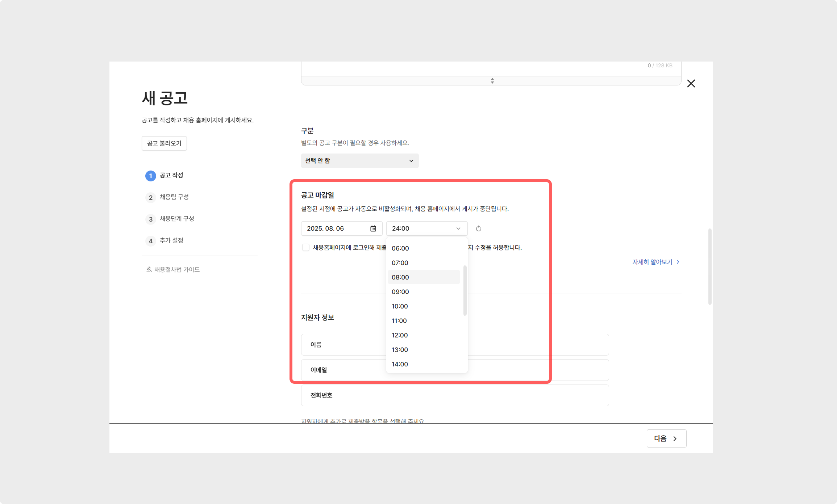Click the 채용절차법 가이드 gavel icon

pos(149,269)
